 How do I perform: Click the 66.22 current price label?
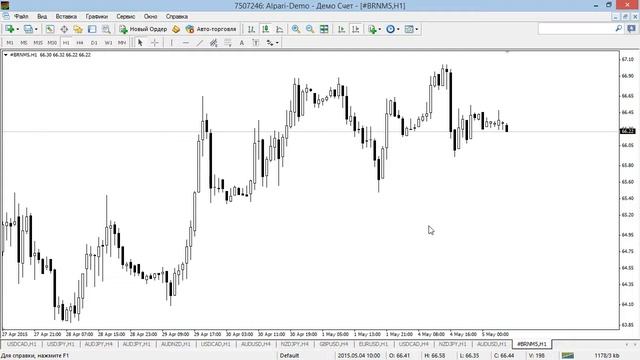pos(628,131)
